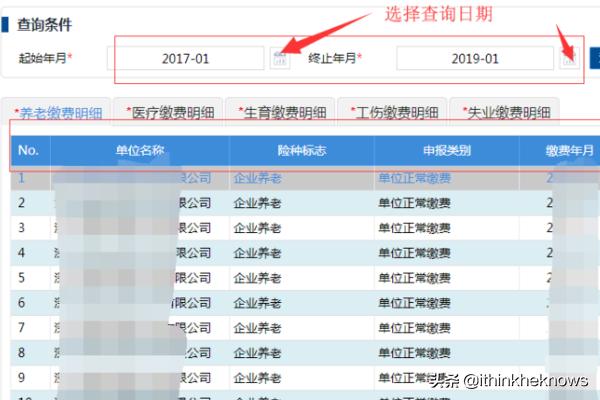The image size is (600, 400).
Task: Select 企业养老 cell in row 7
Action: [302, 328]
